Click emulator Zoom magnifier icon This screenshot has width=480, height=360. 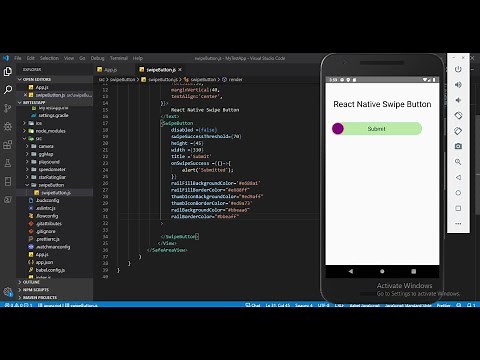pyautogui.click(x=458, y=162)
